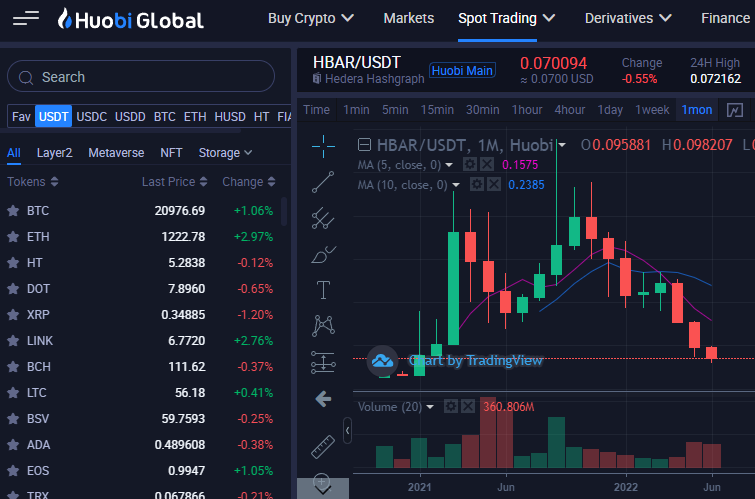Select the Time chart view

[x=316, y=110]
